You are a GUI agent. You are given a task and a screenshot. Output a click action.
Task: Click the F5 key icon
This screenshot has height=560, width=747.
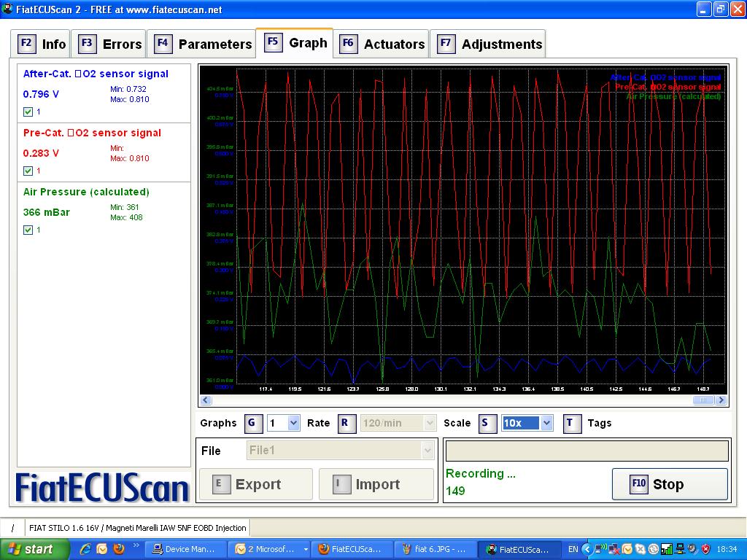point(273,42)
